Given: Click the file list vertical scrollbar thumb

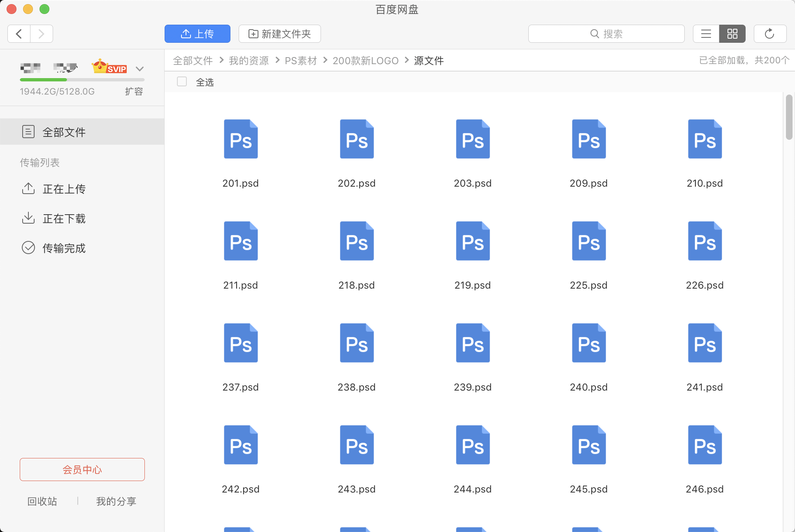Looking at the screenshot, I should pos(789,117).
